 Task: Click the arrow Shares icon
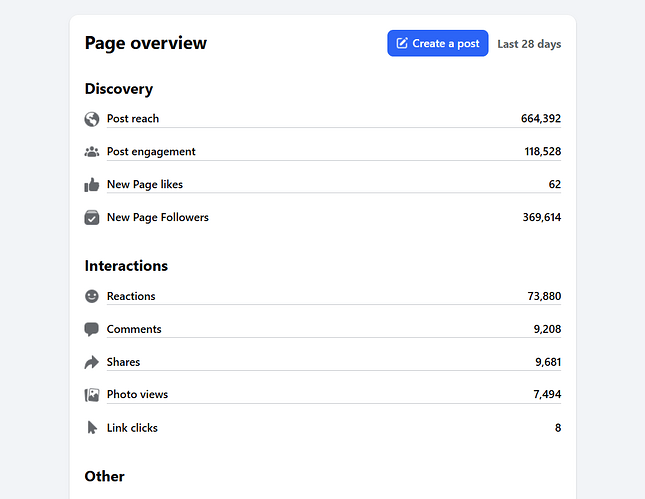[92, 362]
